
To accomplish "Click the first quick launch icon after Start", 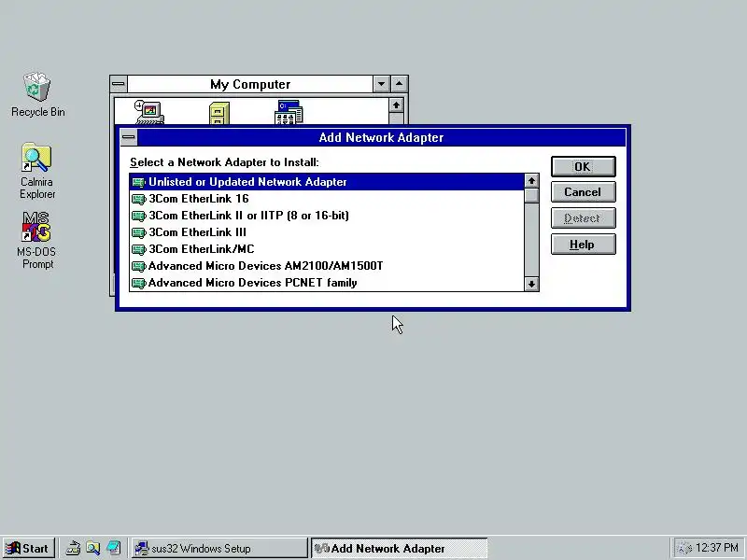I will pos(73,548).
